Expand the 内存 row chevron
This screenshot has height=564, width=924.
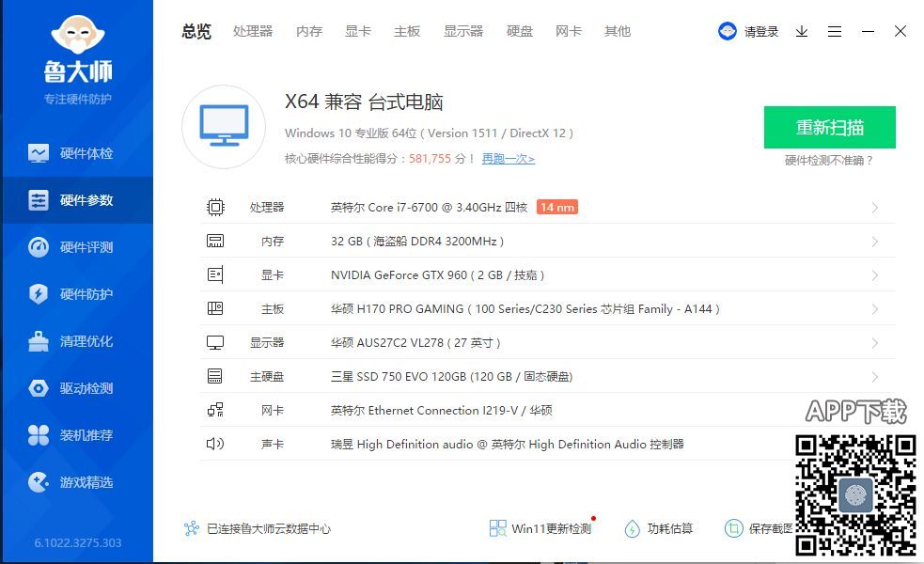coord(874,242)
